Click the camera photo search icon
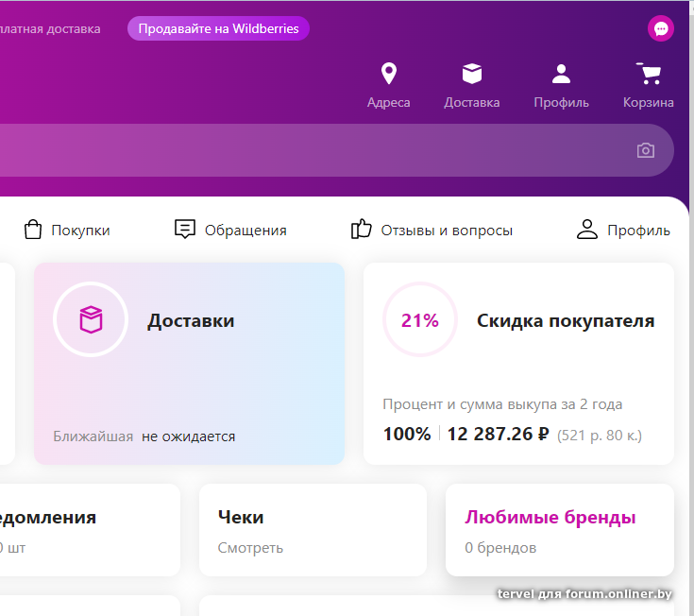 pyautogui.click(x=645, y=150)
